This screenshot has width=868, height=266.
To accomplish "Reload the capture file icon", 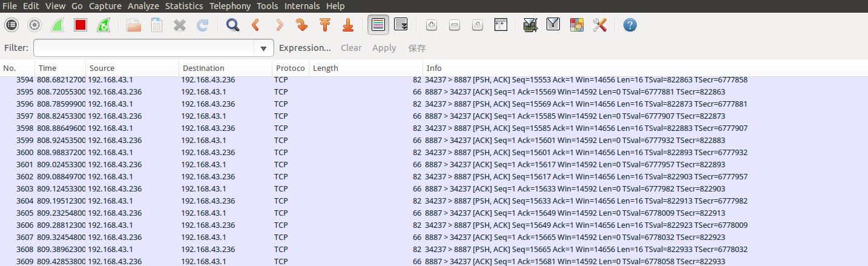I will click(x=203, y=25).
